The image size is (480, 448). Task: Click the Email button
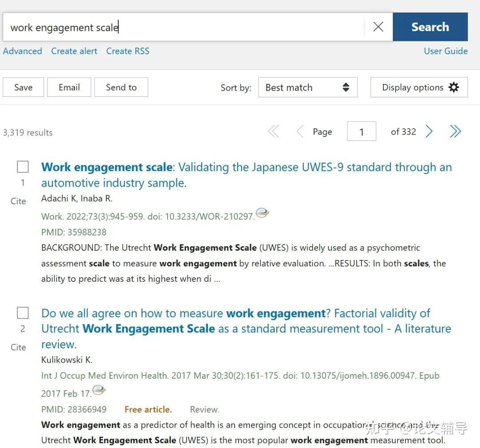click(69, 88)
